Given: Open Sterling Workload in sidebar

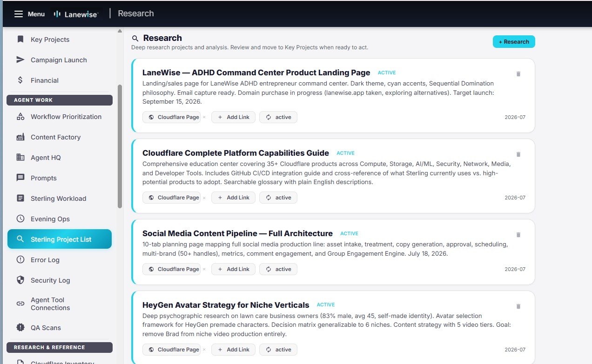Looking at the screenshot, I should point(60,199).
